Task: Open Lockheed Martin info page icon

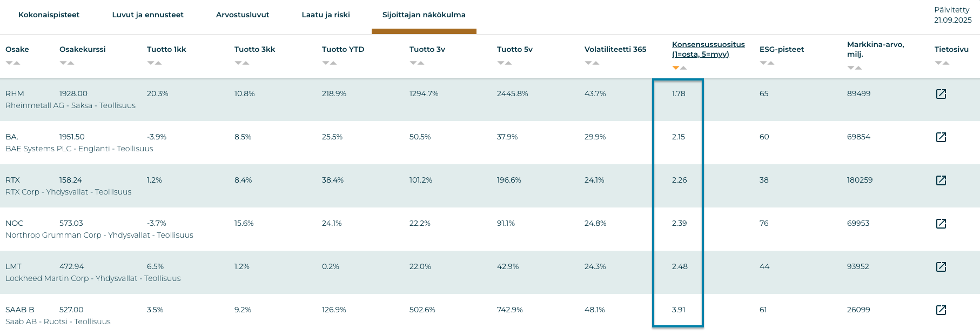Action: 941,267
